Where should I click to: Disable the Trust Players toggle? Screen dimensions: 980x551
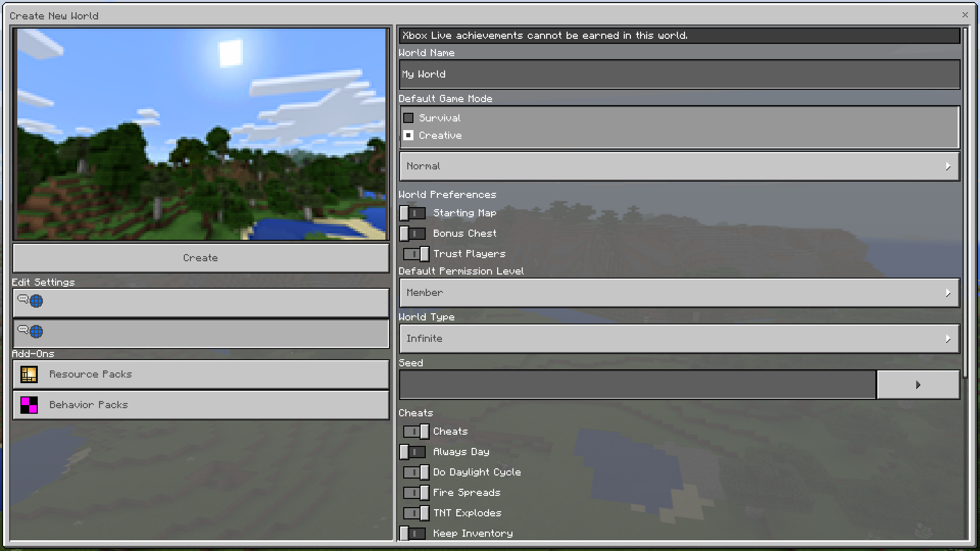click(x=416, y=254)
